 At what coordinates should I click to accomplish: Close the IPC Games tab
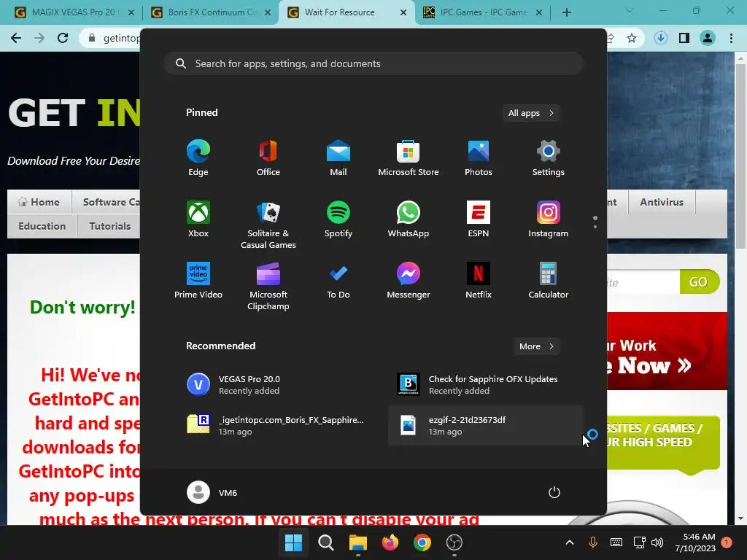point(539,12)
